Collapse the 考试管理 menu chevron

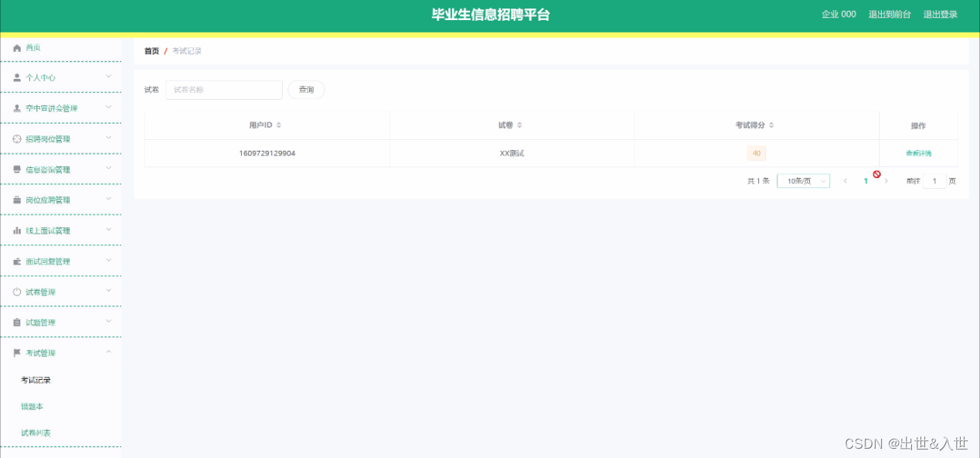point(108,352)
